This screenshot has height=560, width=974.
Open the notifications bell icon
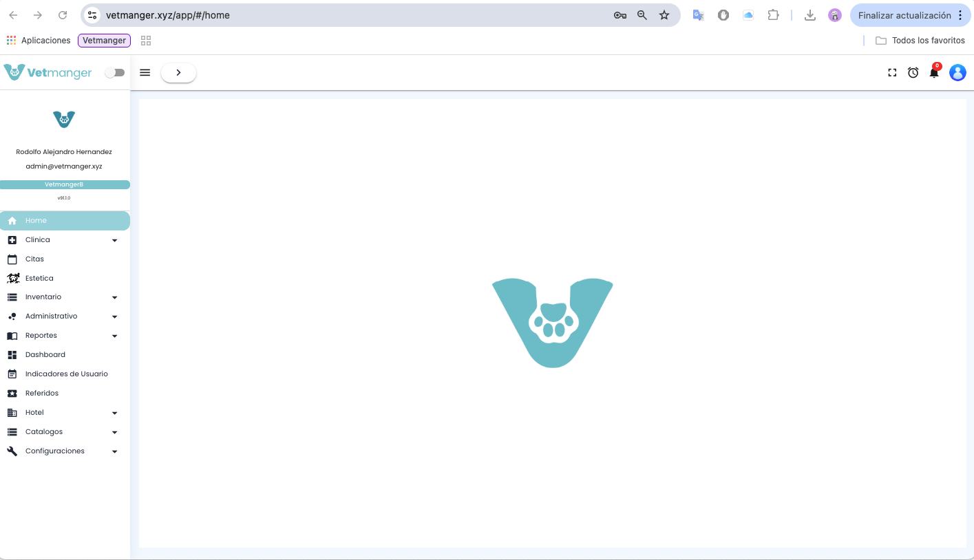click(934, 73)
